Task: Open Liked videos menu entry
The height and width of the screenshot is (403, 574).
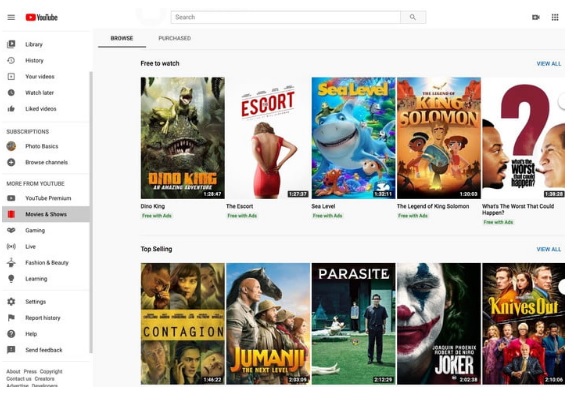Action: [46, 109]
